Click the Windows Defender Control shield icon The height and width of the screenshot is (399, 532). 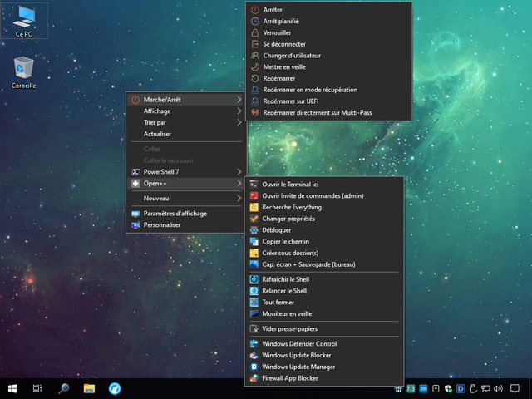(254, 343)
